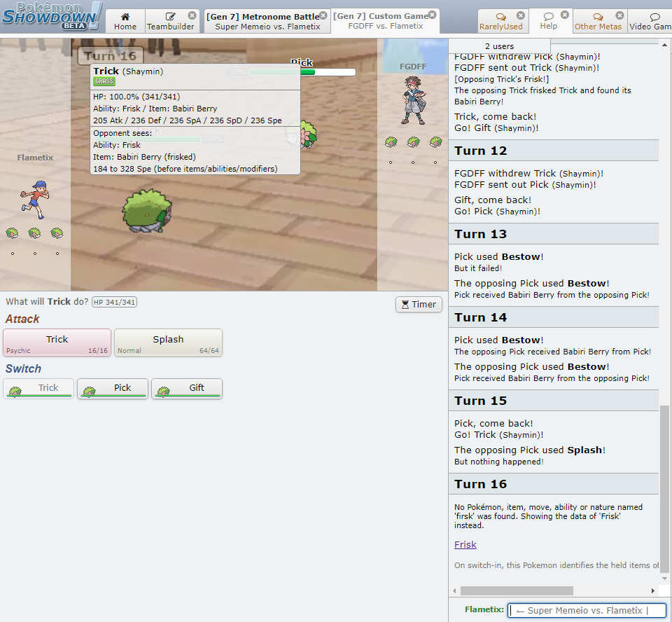Switch to Pick
This screenshot has height=622, width=672.
pyautogui.click(x=113, y=388)
